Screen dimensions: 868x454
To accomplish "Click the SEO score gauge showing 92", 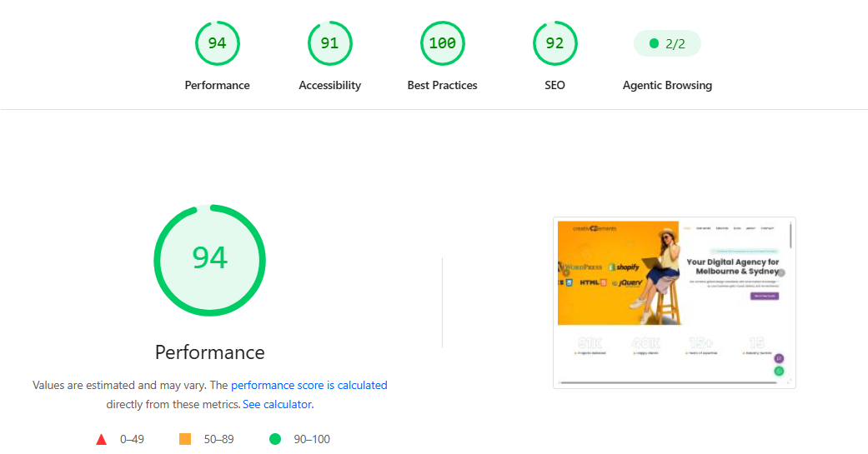I will click(554, 43).
